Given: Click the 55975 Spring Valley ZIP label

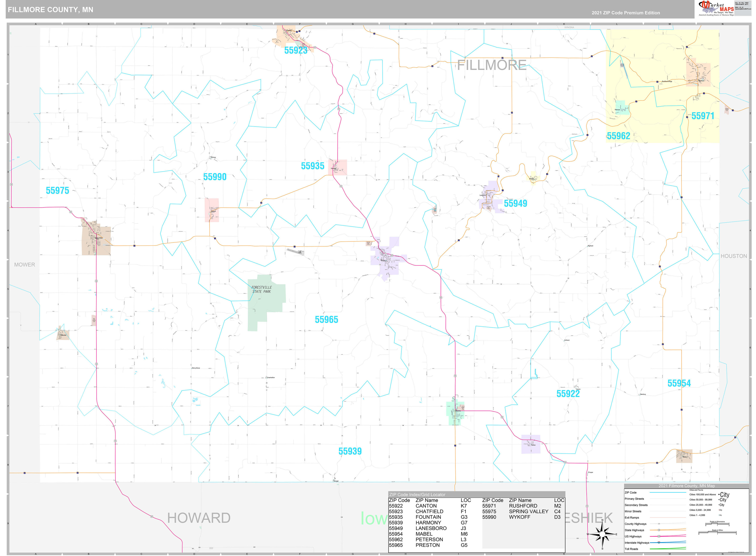Looking at the screenshot, I should click(x=57, y=191).
